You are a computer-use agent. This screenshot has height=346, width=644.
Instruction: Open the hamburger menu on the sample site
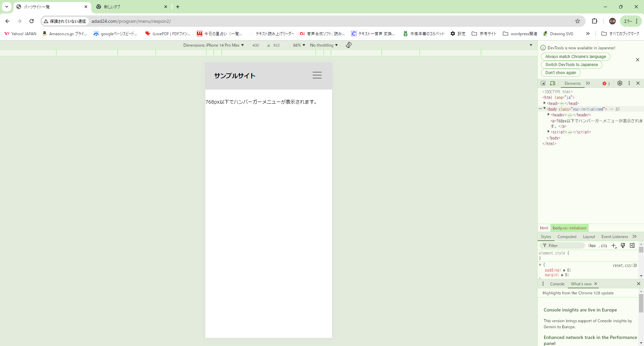317,75
